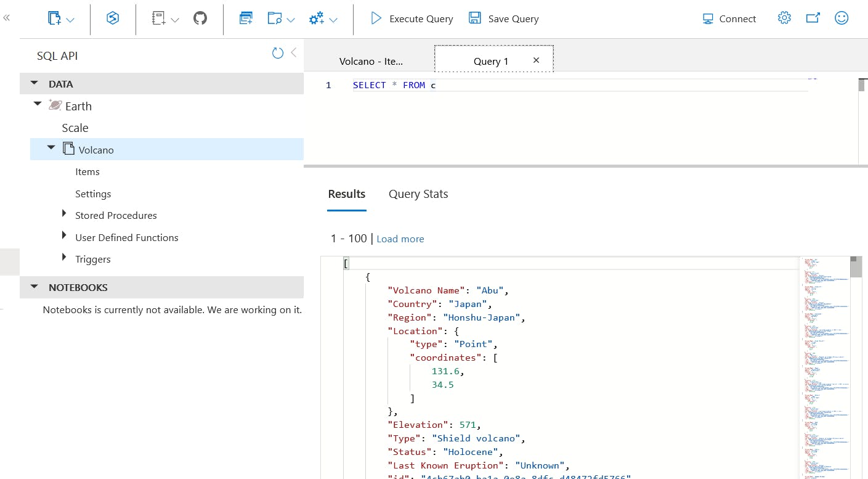Expand Triggers node
The height and width of the screenshot is (479, 868).
(x=64, y=258)
